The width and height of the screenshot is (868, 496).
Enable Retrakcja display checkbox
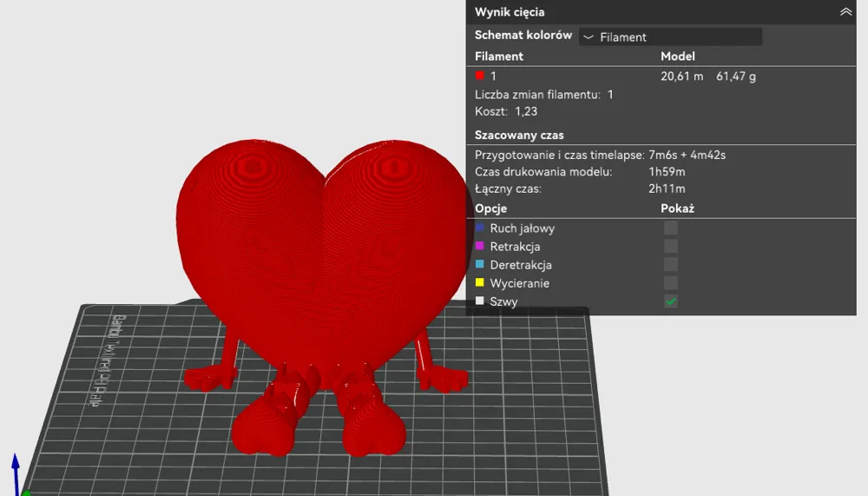click(x=670, y=246)
